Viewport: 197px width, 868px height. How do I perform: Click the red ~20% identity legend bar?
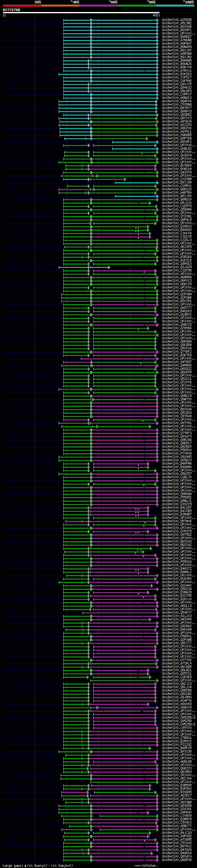click(x=22, y=6)
